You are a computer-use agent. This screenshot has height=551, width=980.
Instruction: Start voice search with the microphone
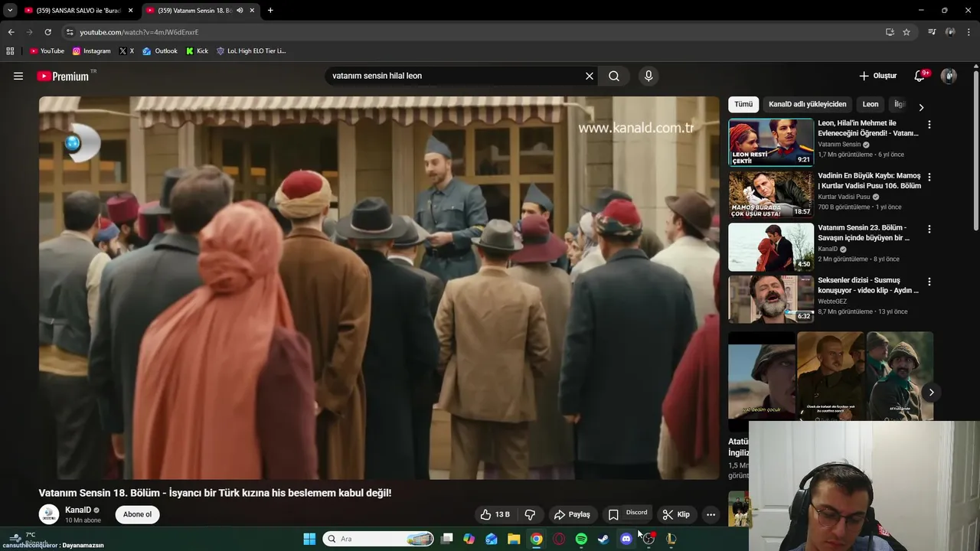pos(648,76)
